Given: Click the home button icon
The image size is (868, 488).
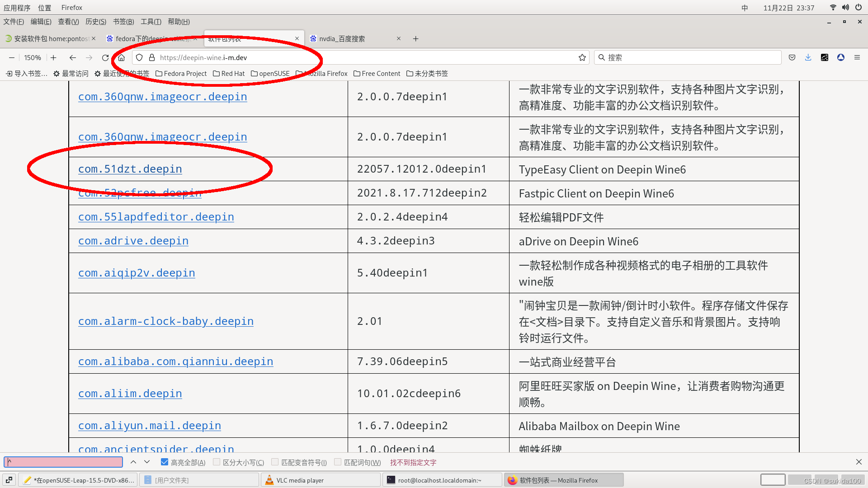Looking at the screenshot, I should pyautogui.click(x=121, y=58).
